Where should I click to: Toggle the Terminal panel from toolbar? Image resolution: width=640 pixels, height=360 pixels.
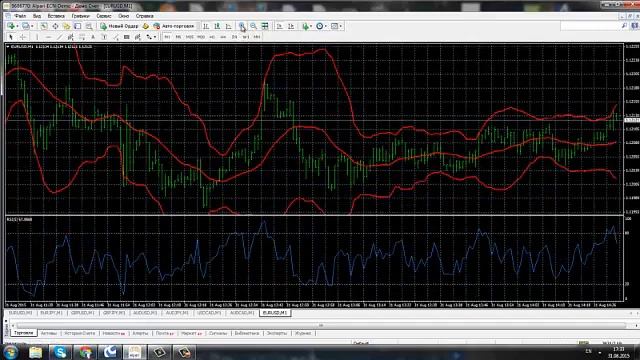pos(78,26)
